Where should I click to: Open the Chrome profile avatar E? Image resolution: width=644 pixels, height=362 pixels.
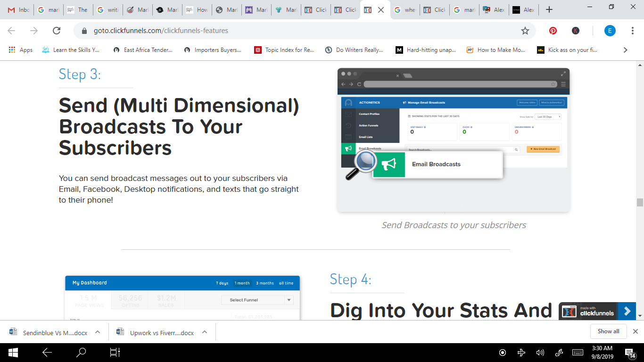point(610,31)
